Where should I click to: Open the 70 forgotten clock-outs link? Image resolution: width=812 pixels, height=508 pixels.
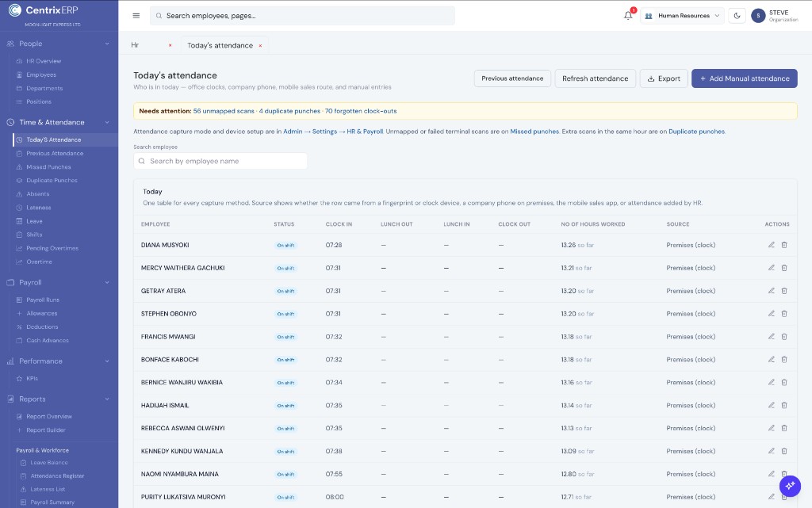tap(361, 111)
